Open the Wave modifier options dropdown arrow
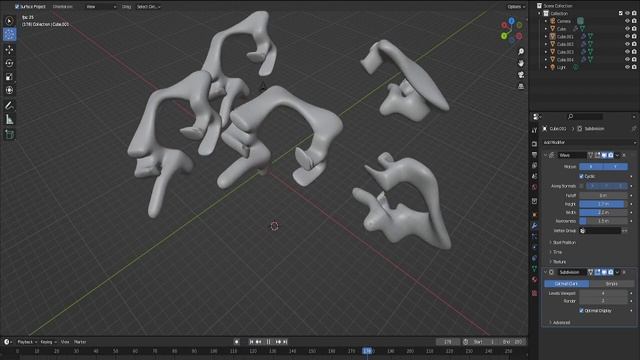640x360 pixels. click(x=617, y=156)
